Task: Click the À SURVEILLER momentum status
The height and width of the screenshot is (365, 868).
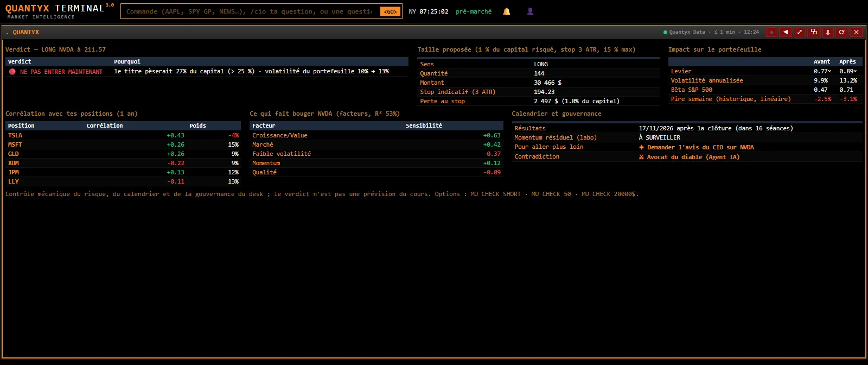Action: 659,137
